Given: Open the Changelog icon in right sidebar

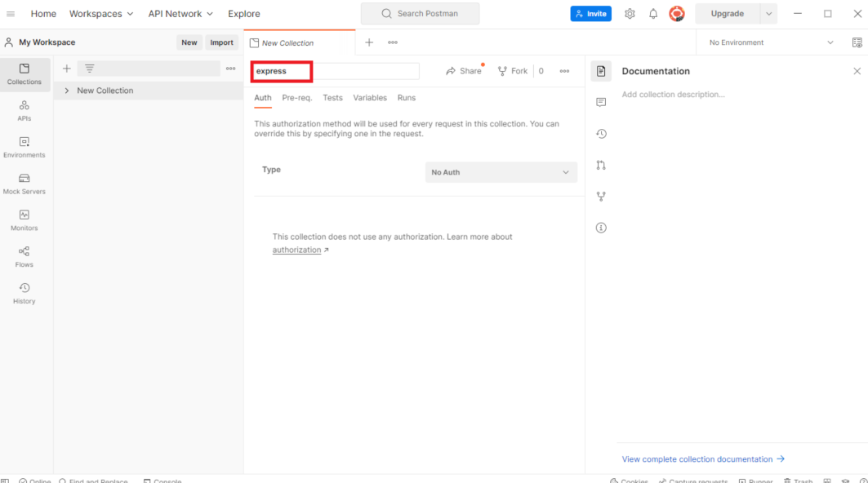Looking at the screenshot, I should click(x=601, y=134).
